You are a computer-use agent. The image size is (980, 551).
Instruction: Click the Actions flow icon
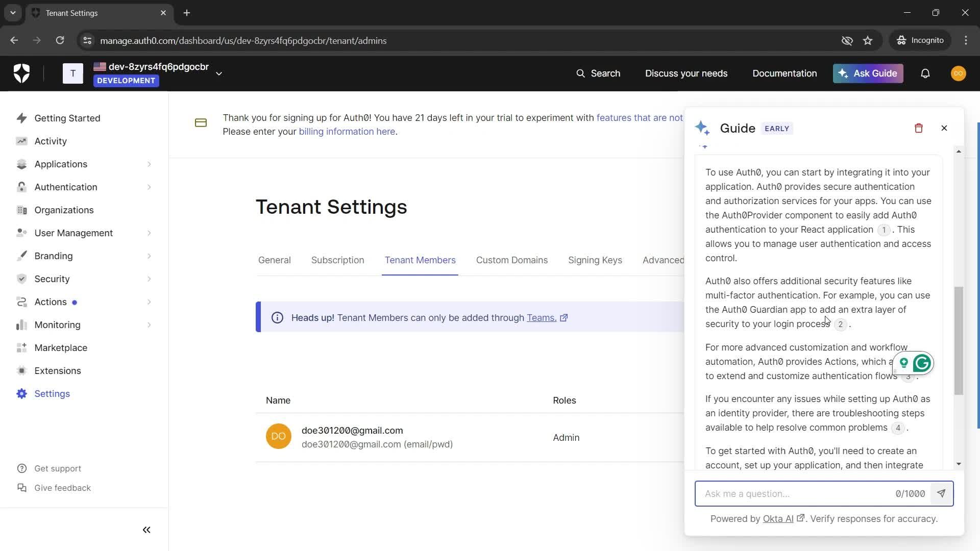coord(21,302)
